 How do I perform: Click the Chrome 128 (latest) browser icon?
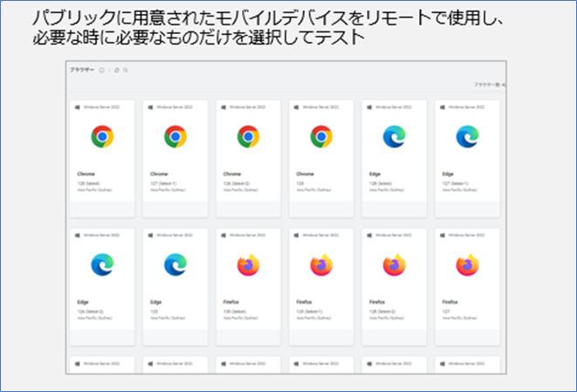point(102,136)
